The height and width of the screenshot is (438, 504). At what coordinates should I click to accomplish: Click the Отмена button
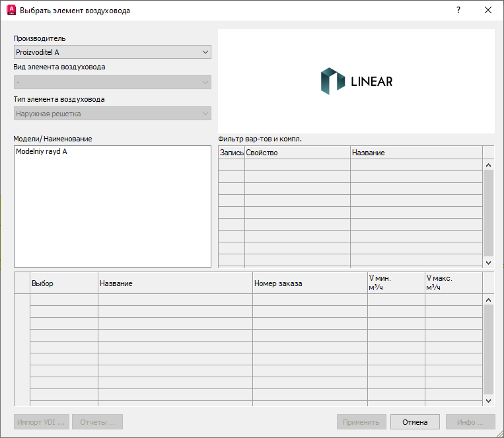[x=415, y=422]
